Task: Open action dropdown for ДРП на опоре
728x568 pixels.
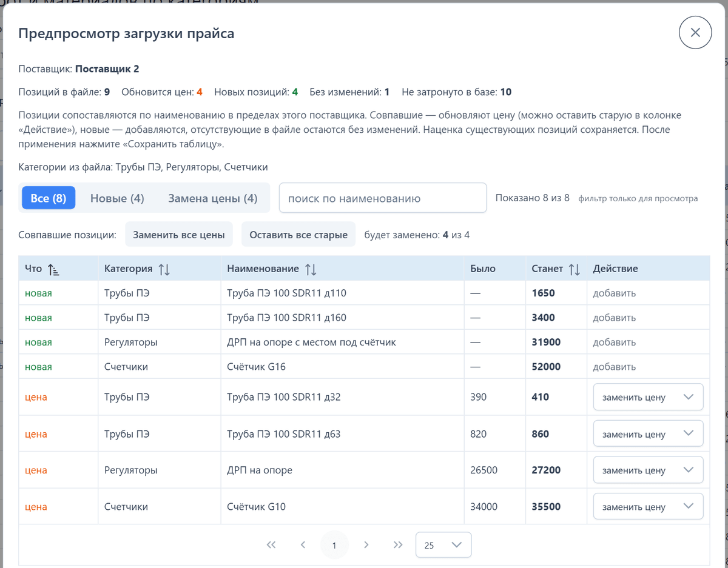Action: pyautogui.click(x=648, y=470)
